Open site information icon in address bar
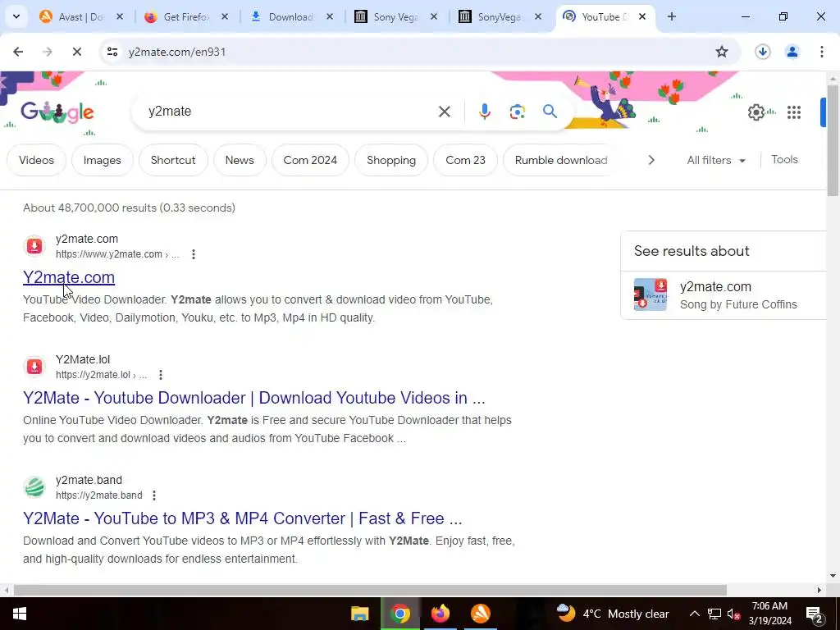This screenshot has height=630, width=840. point(112,52)
